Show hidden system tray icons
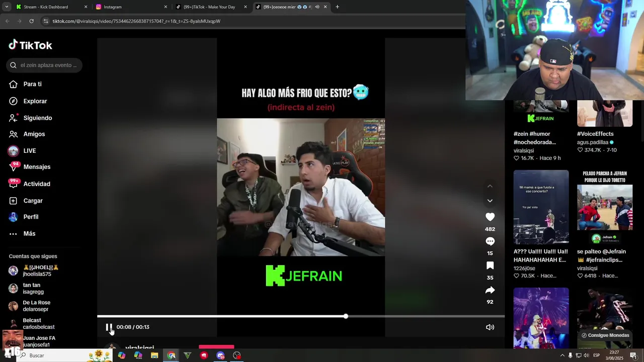 point(562,355)
